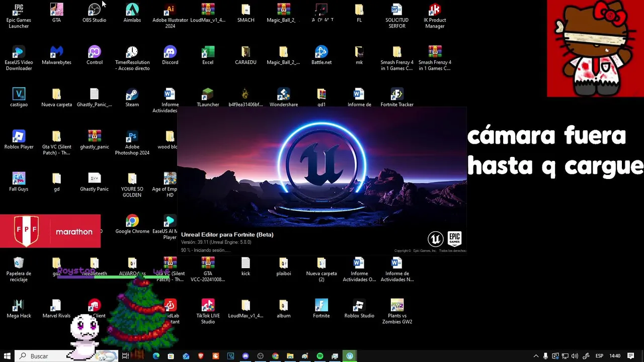Select the YOURE SO GOLDEN folder
The width and height of the screenshot is (644, 362).
click(132, 185)
